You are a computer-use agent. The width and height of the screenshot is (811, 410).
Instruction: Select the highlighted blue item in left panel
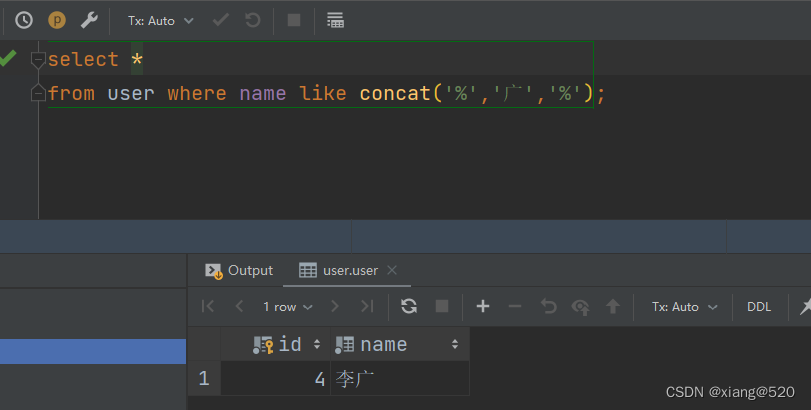pos(93,352)
